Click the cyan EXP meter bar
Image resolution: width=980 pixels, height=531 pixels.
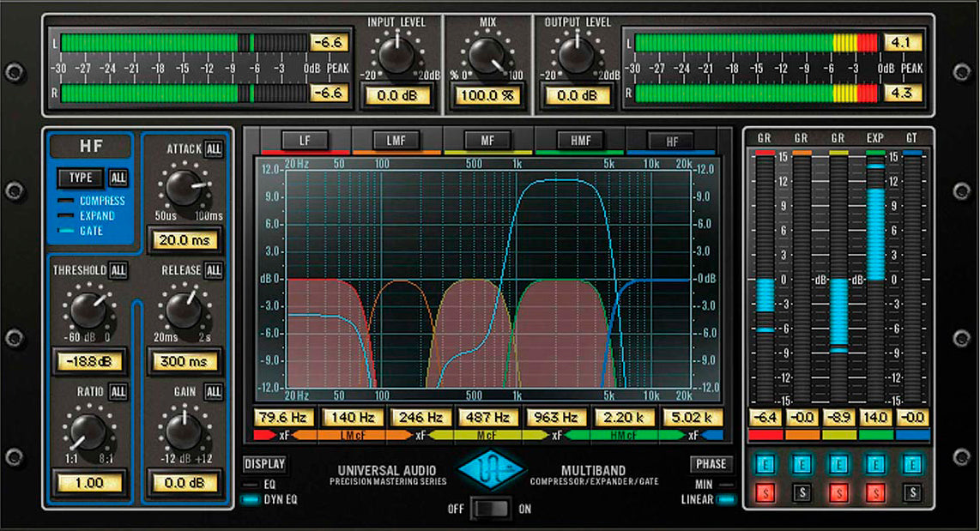(875, 233)
